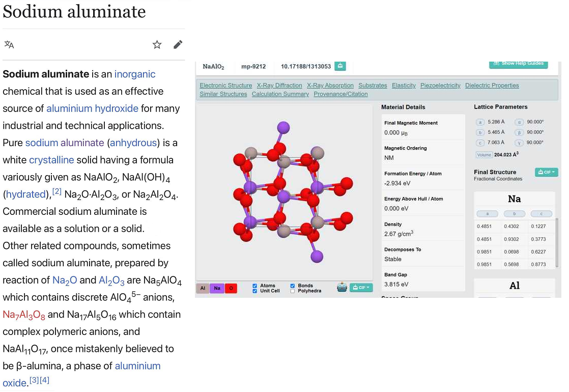Click the language translate icon

[9, 45]
